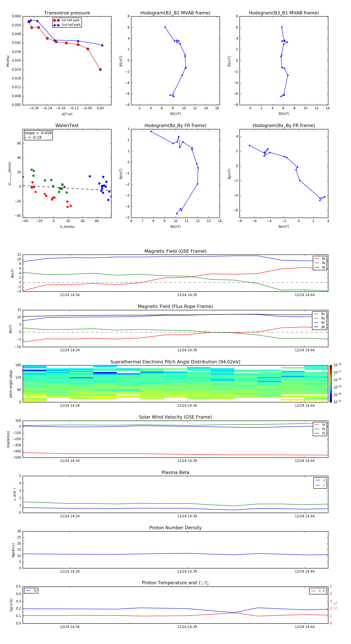
Task: Select the By' entry in the Flux Rope legend
Action: click(x=320, y=318)
